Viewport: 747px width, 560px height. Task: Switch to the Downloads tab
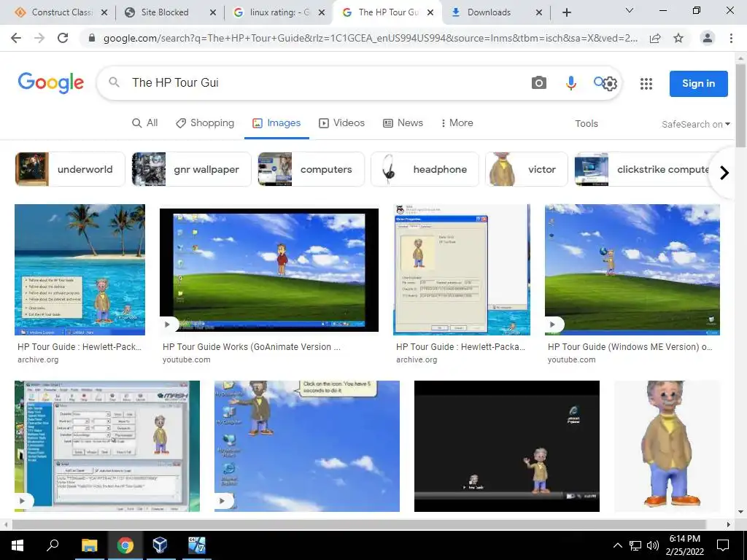pyautogui.click(x=489, y=12)
